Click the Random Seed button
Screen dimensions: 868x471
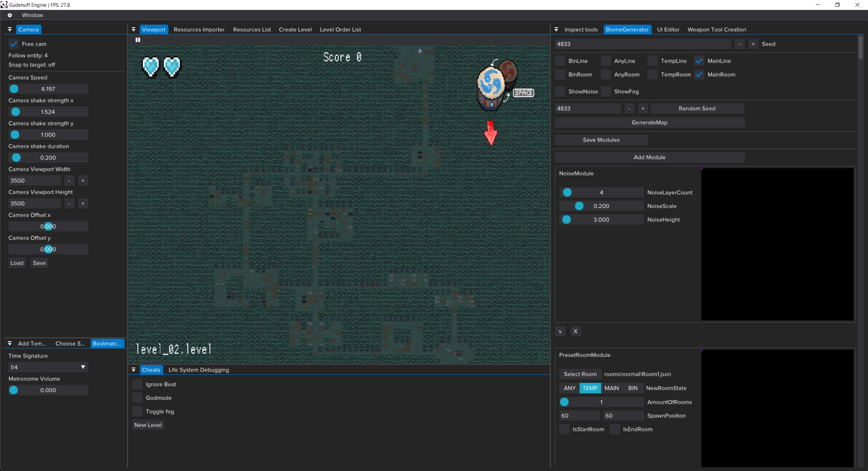pos(697,109)
